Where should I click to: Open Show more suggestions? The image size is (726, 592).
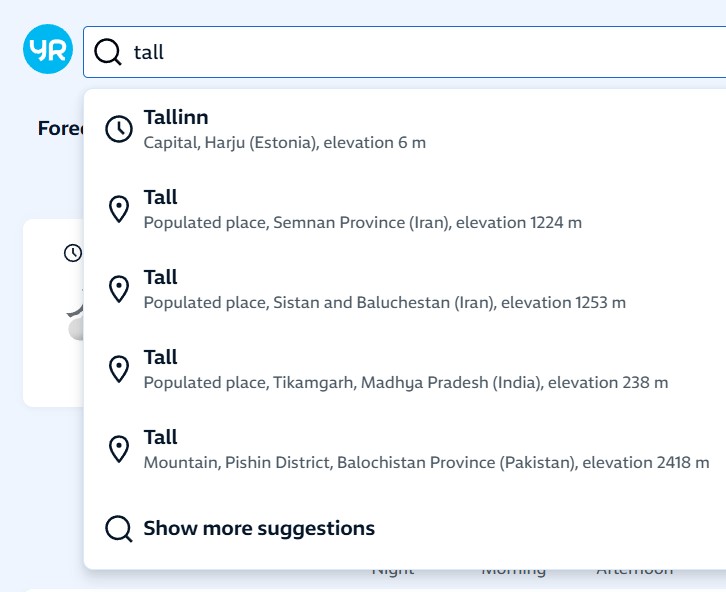[x=259, y=528]
